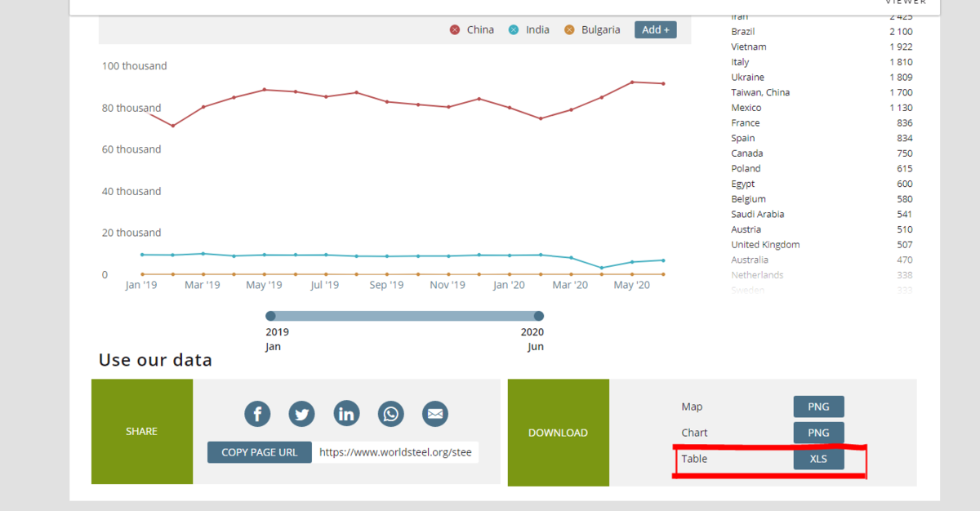Select Australia in the country list

750,260
